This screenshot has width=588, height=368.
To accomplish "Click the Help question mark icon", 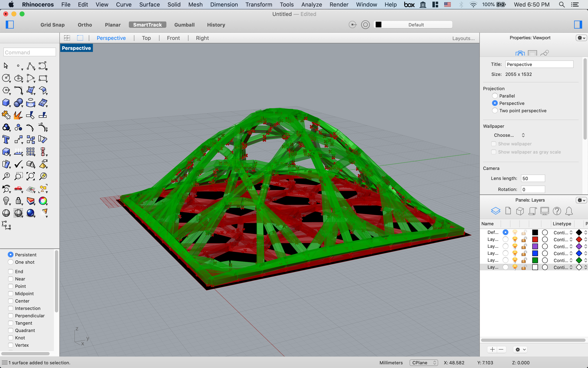I will [x=557, y=211].
